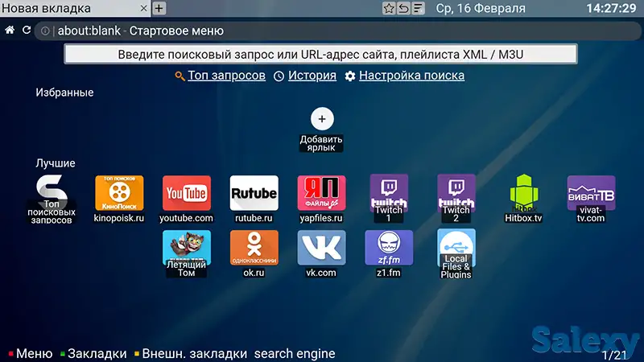Open the z1.fm music tile

[389, 253]
